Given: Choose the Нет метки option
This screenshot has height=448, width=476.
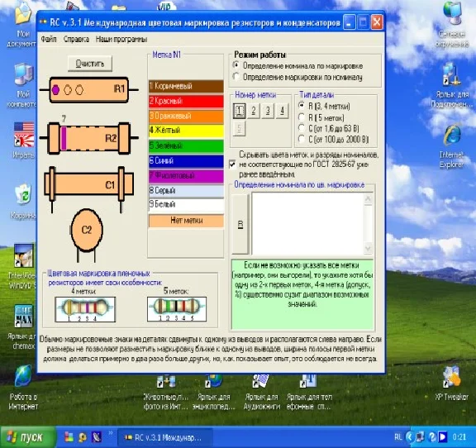Looking at the screenshot, I should 186,221.
